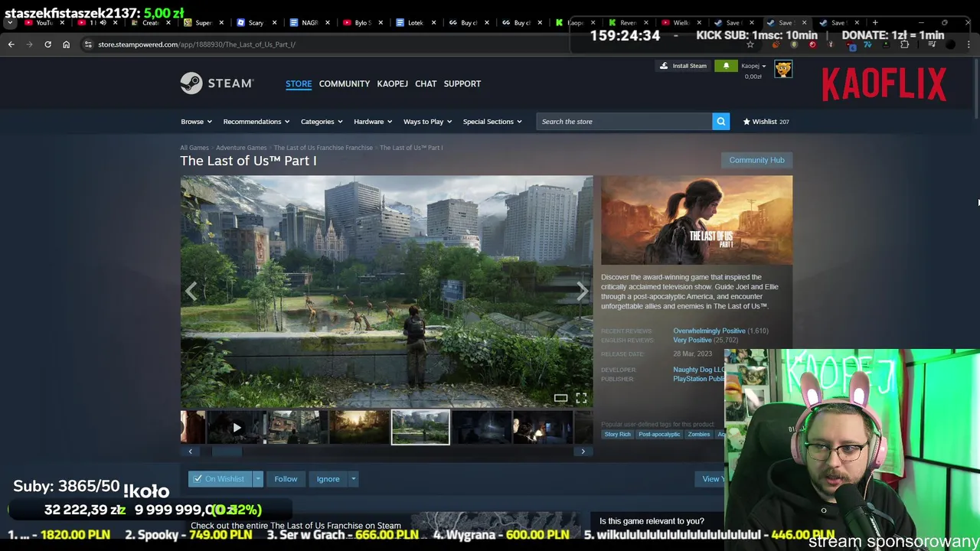
Task: Select the sunset orange screenshot thumbnail
Action: pyautogui.click(x=359, y=428)
